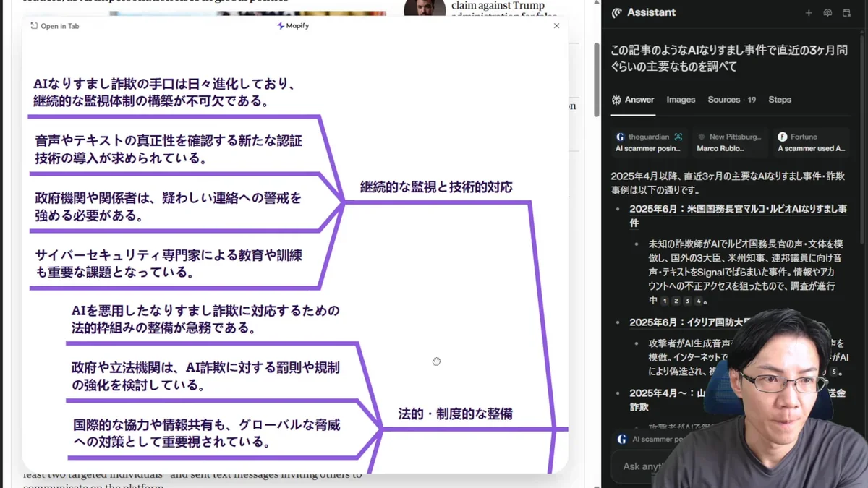Select mind map node 継続的な監視と技術的対応

[x=436, y=187]
